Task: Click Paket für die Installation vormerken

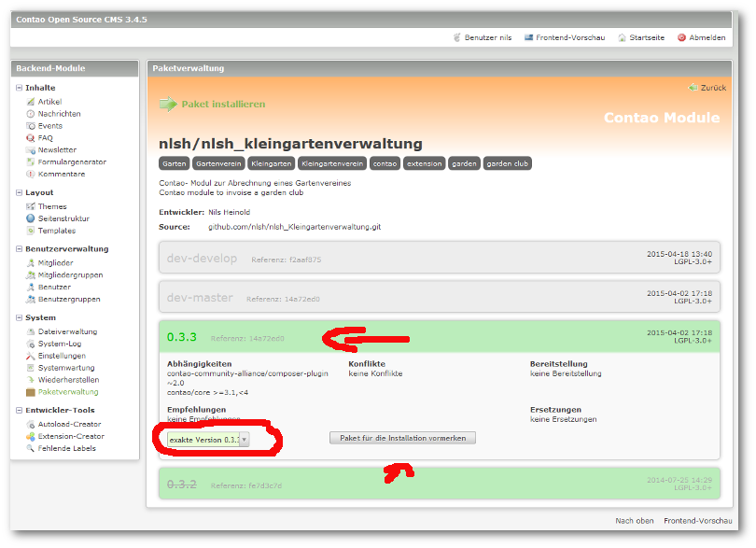Action: pos(402,438)
